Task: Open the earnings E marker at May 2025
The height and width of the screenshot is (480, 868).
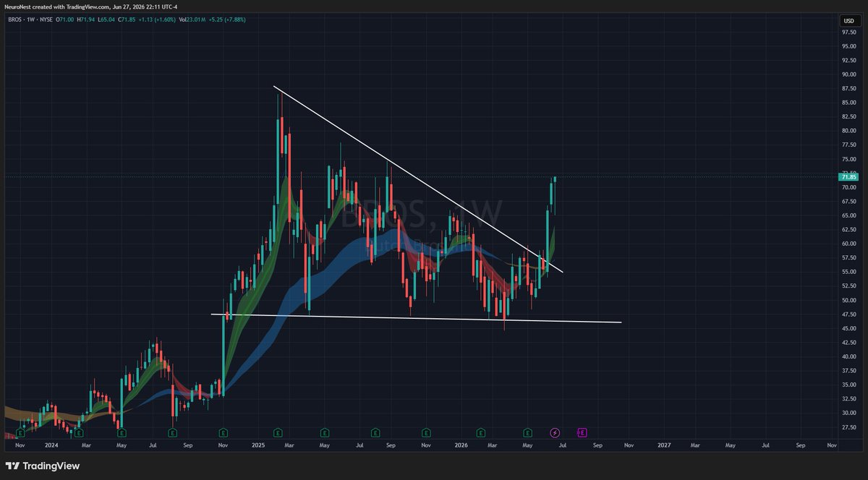Action: (325, 432)
